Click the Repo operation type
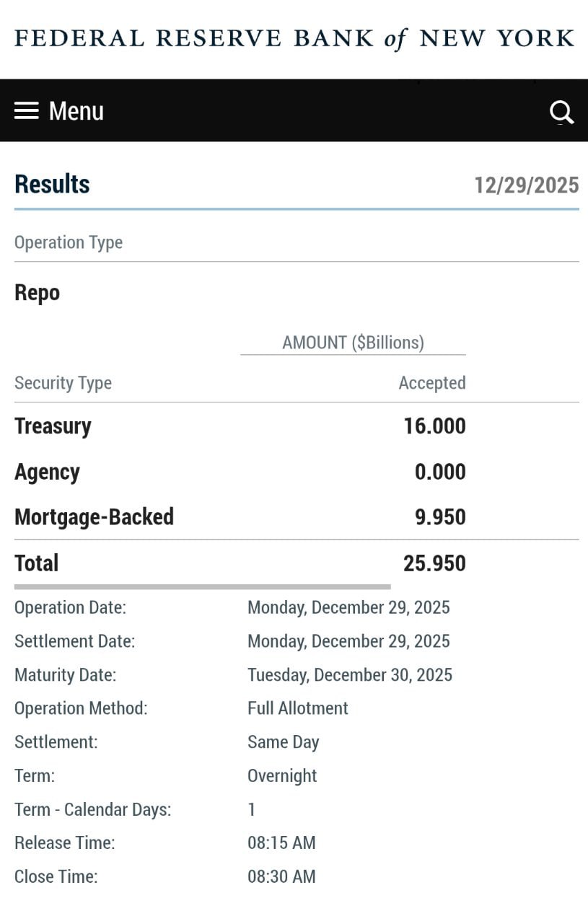The width and height of the screenshot is (588, 911). (37, 293)
